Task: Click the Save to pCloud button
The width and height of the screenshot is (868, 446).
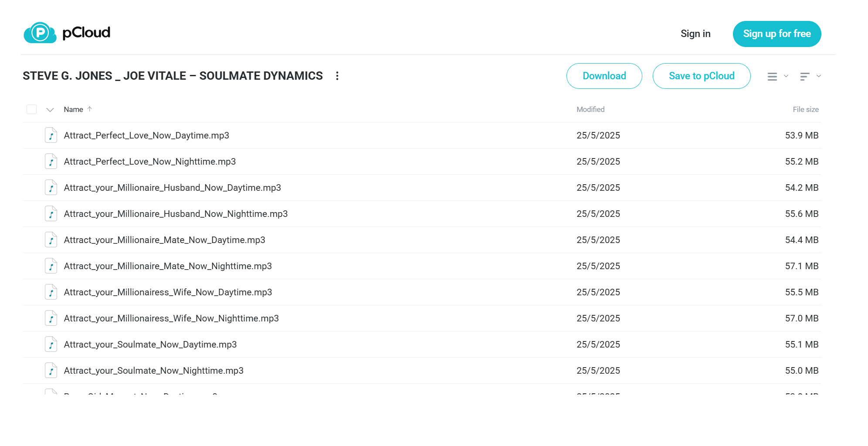Action: pyautogui.click(x=702, y=76)
